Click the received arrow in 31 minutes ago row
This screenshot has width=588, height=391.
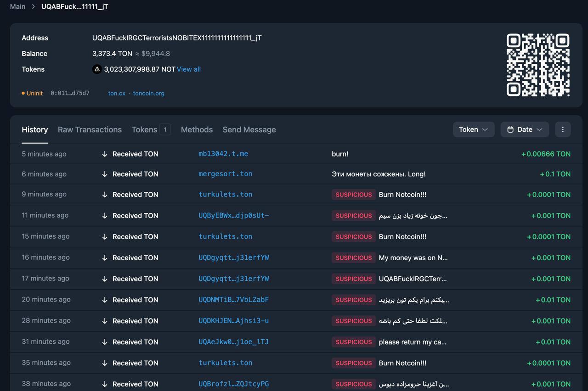(x=105, y=342)
